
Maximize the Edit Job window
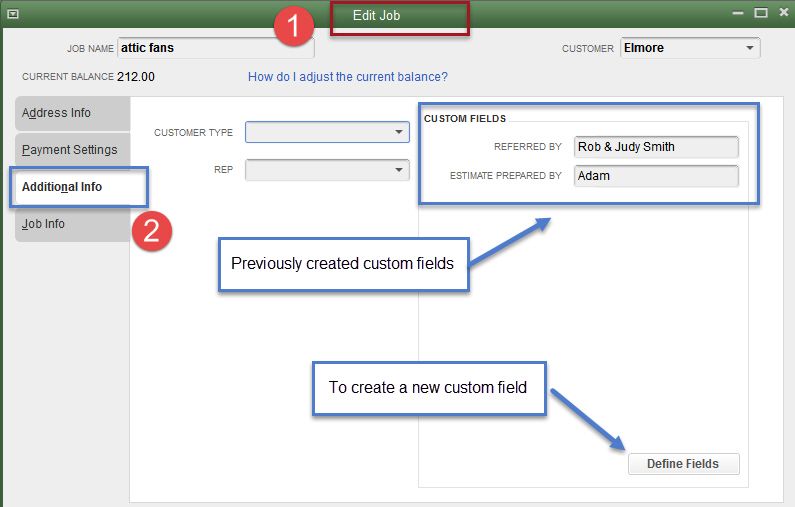point(761,13)
